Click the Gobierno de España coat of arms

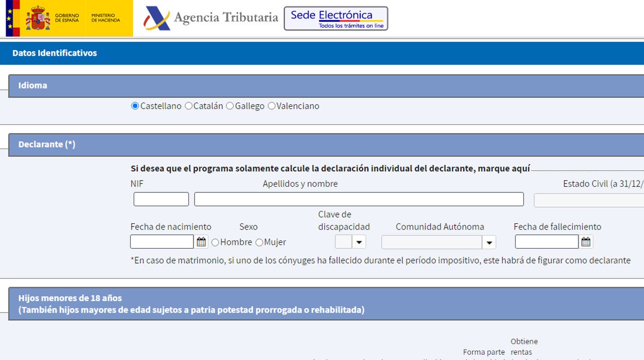(x=38, y=18)
